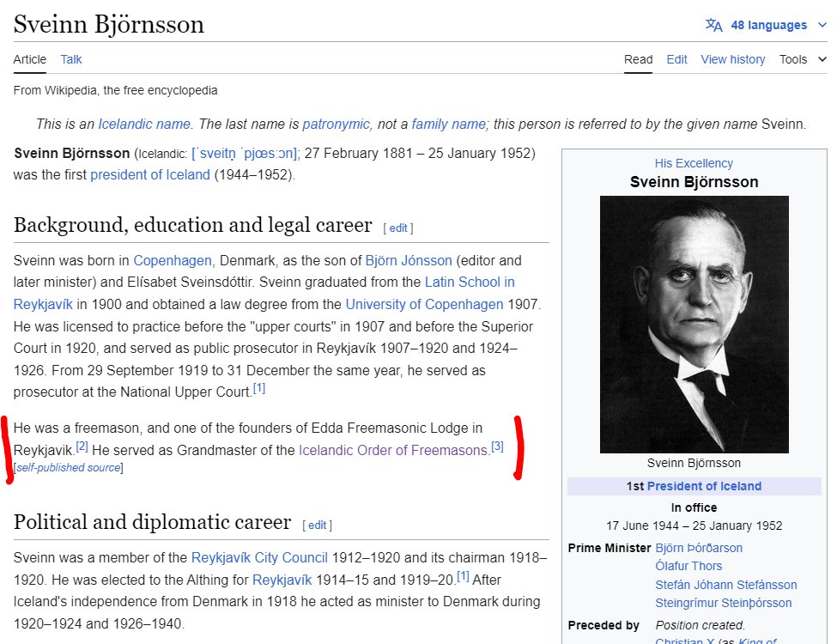Open the Copenhagen link
The height and width of the screenshot is (644, 837).
tap(173, 260)
